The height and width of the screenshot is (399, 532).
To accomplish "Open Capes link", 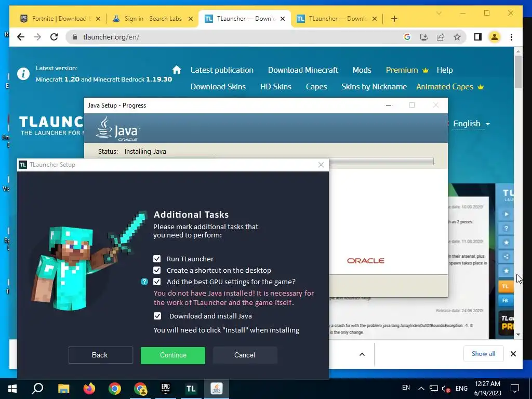I will tap(316, 87).
